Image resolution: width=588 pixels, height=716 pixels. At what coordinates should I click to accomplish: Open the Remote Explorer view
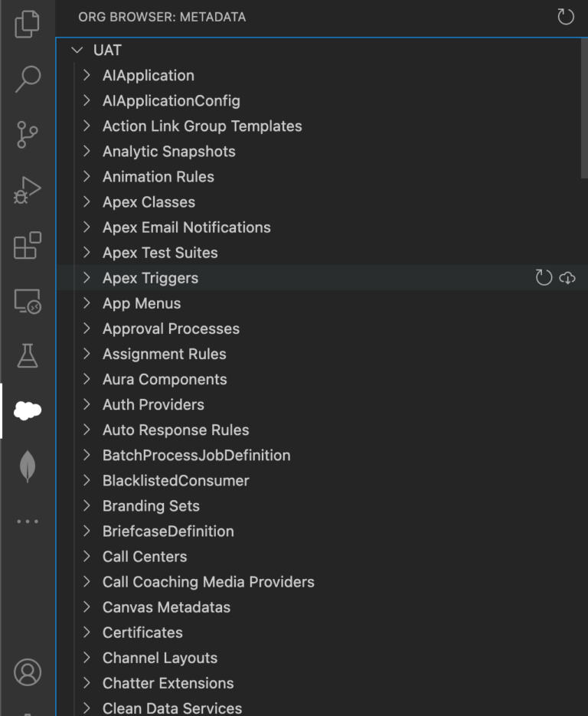point(28,300)
